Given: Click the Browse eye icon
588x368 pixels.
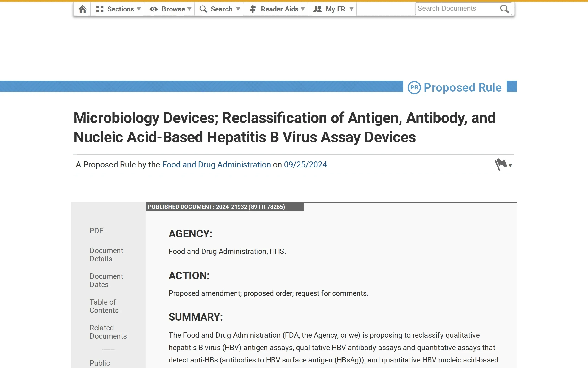Looking at the screenshot, I should (x=154, y=9).
